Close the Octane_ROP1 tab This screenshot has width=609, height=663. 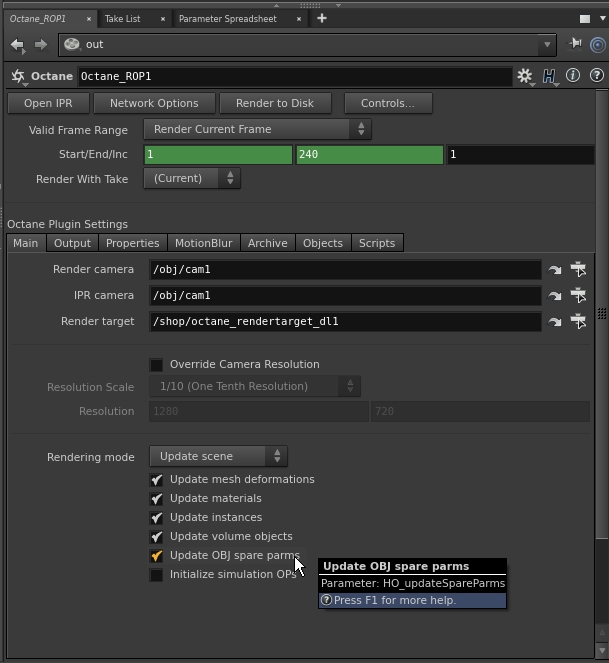[x=89, y=19]
